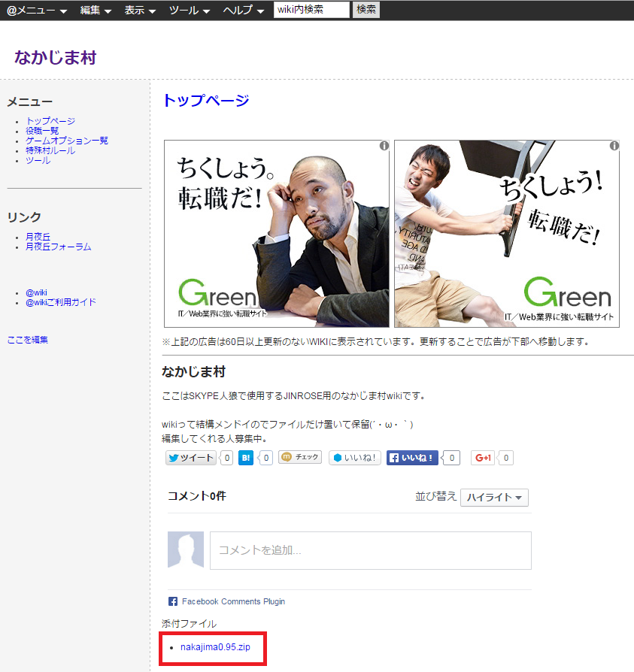The width and height of the screenshot is (634, 672).
Task: Click the Google G+1 button
Action: click(483, 458)
